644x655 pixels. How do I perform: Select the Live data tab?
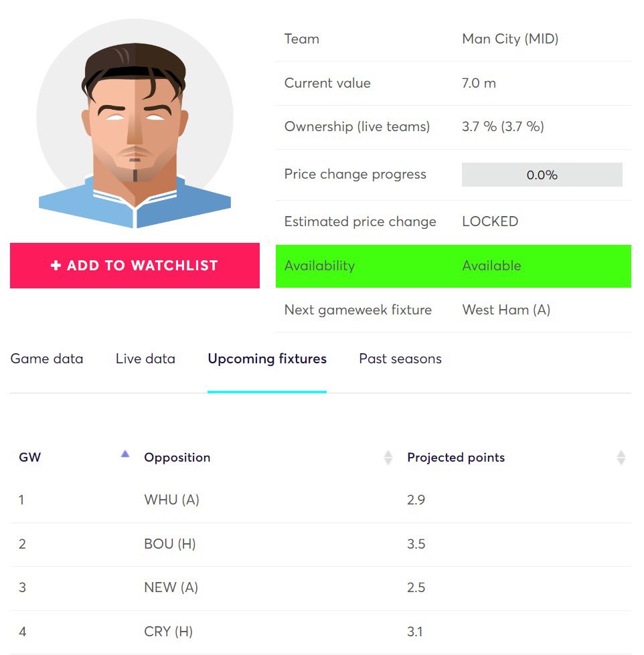click(145, 359)
